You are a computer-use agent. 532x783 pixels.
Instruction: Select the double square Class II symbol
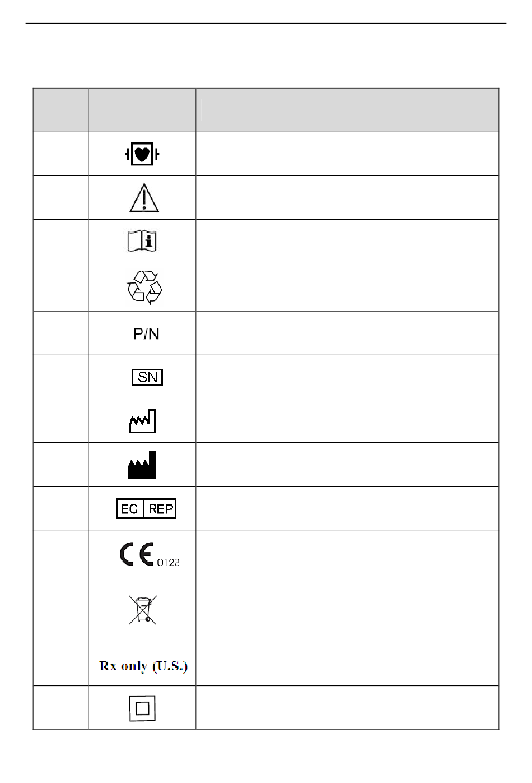click(x=142, y=708)
